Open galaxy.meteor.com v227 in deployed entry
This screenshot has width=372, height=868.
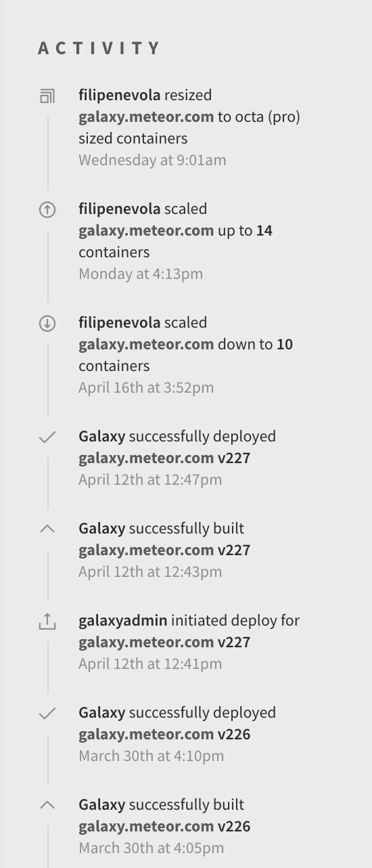[x=164, y=458]
